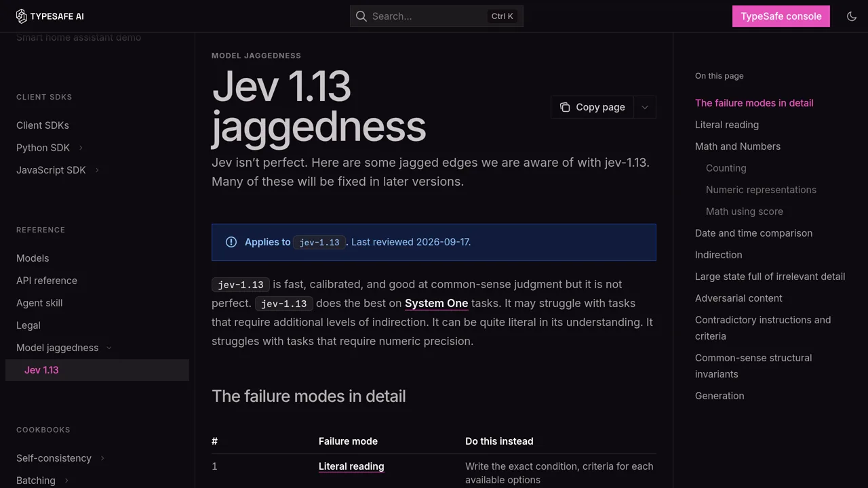Click the TypeSafe AI logo
868x488 pixels.
click(50, 16)
